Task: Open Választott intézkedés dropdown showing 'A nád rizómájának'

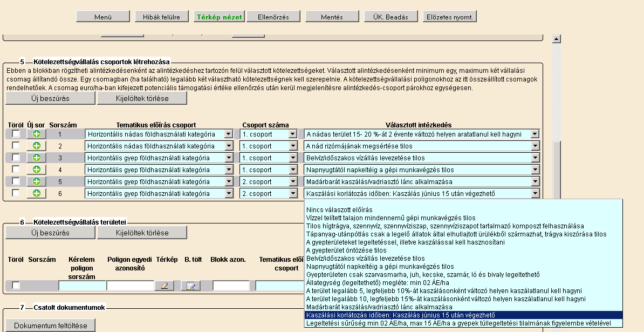Action: coord(421,146)
